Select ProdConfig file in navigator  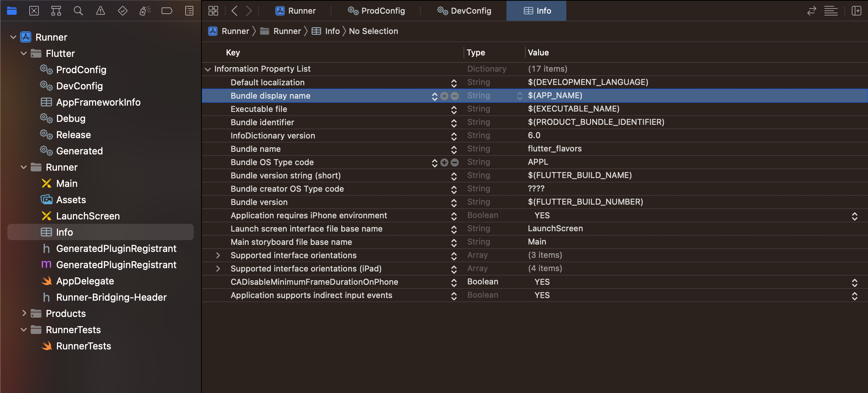pos(73,69)
